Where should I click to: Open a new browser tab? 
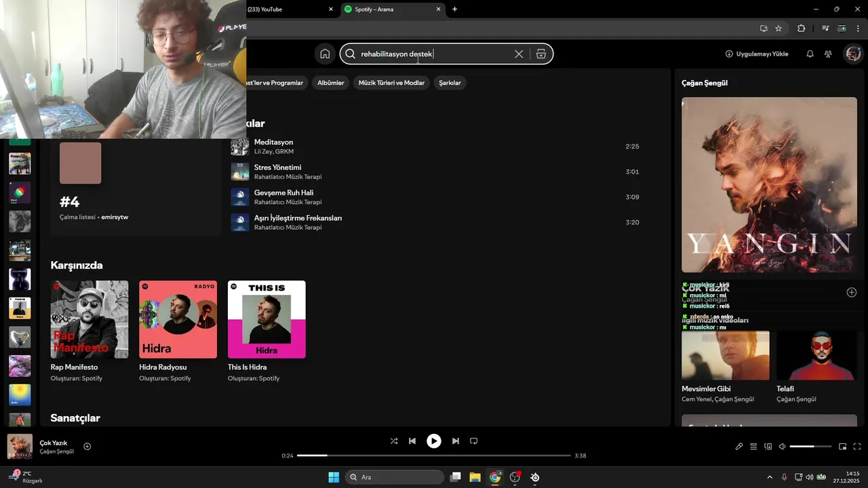click(454, 9)
